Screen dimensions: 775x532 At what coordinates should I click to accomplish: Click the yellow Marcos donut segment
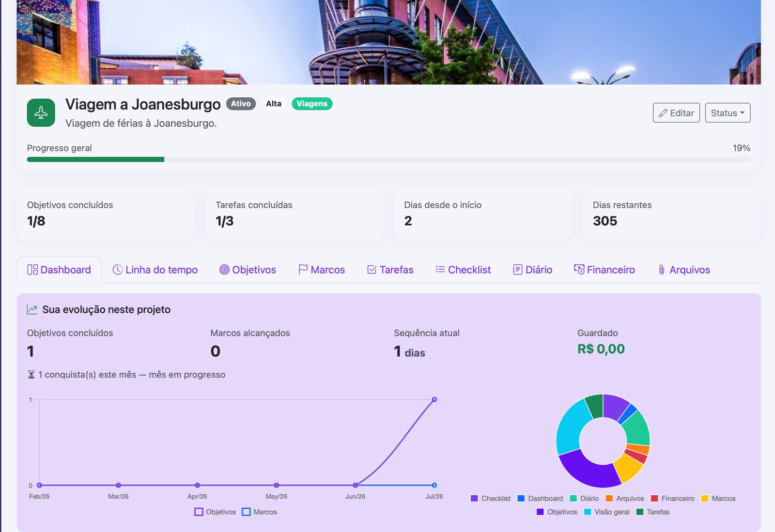tap(629, 467)
